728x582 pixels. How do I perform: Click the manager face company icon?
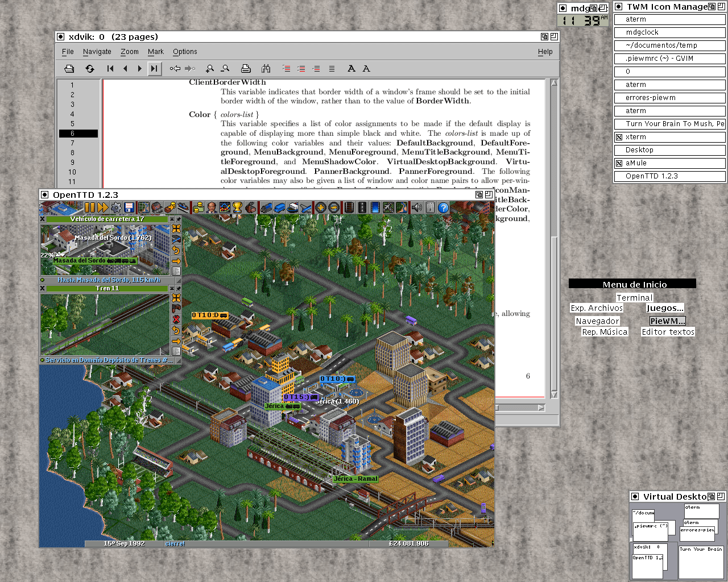tap(212, 208)
